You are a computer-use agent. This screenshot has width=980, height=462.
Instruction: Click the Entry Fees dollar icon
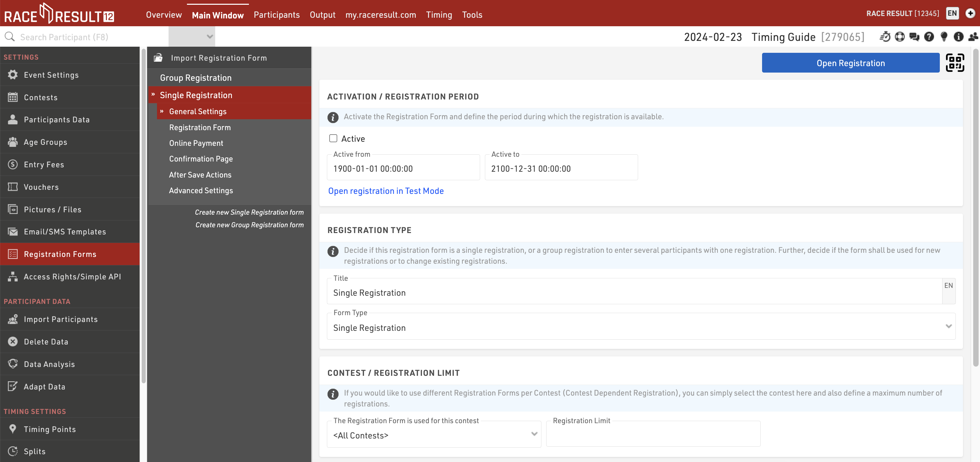(13, 165)
